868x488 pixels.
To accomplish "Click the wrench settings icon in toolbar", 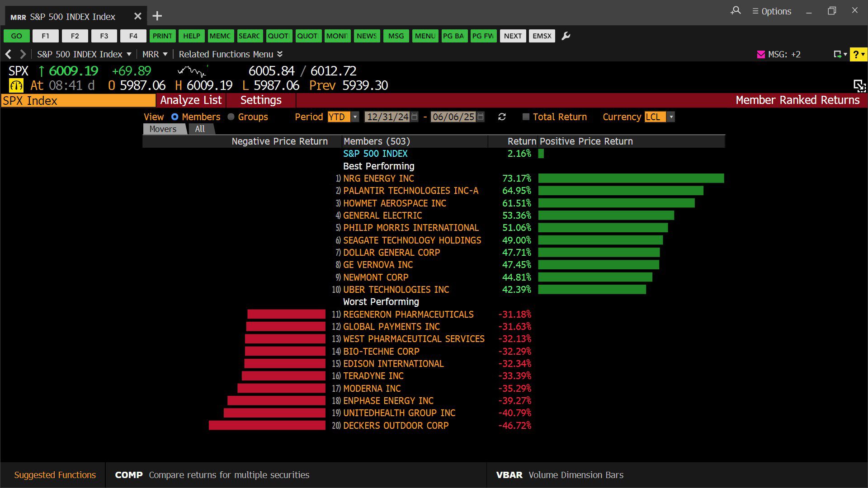I will (x=566, y=36).
